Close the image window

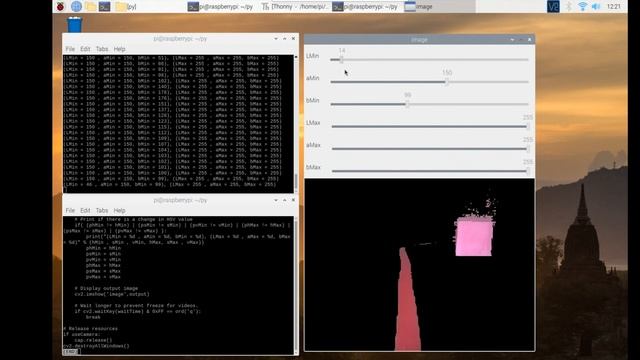(x=529, y=40)
